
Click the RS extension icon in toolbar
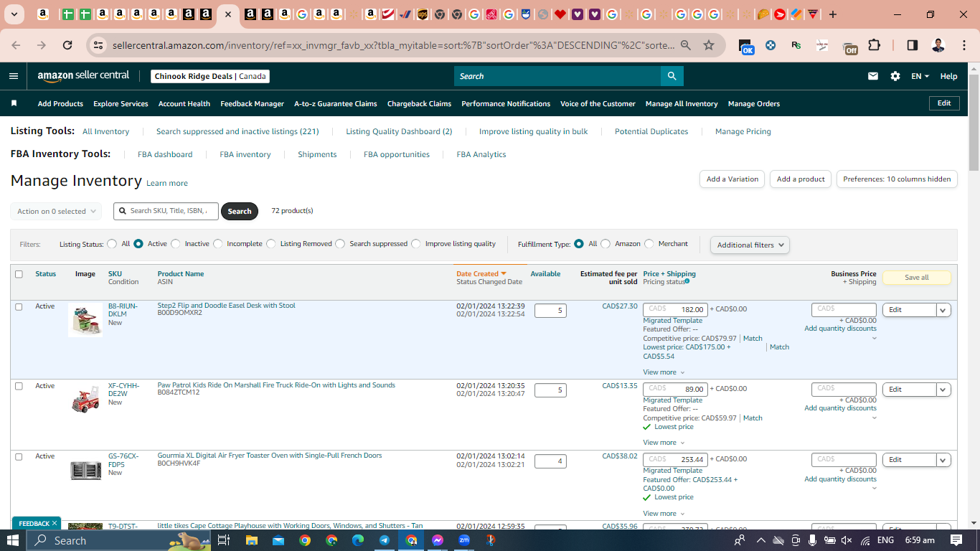[x=796, y=45]
